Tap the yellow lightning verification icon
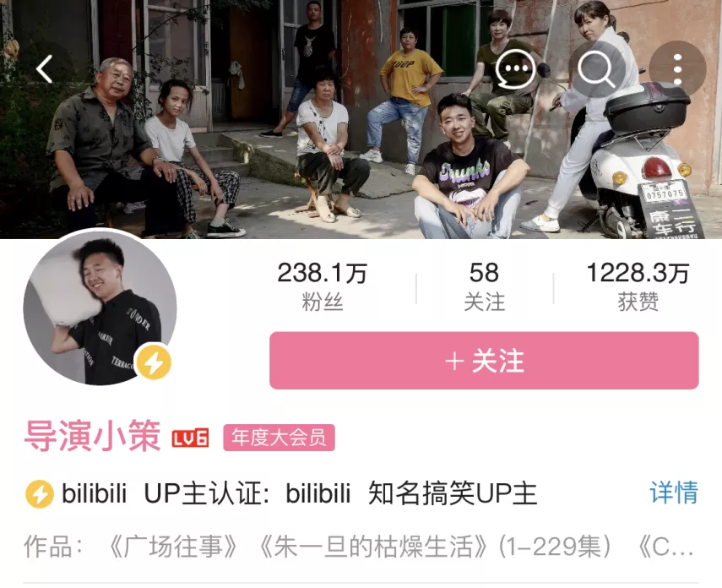This screenshot has width=722, height=588. pos(40,494)
